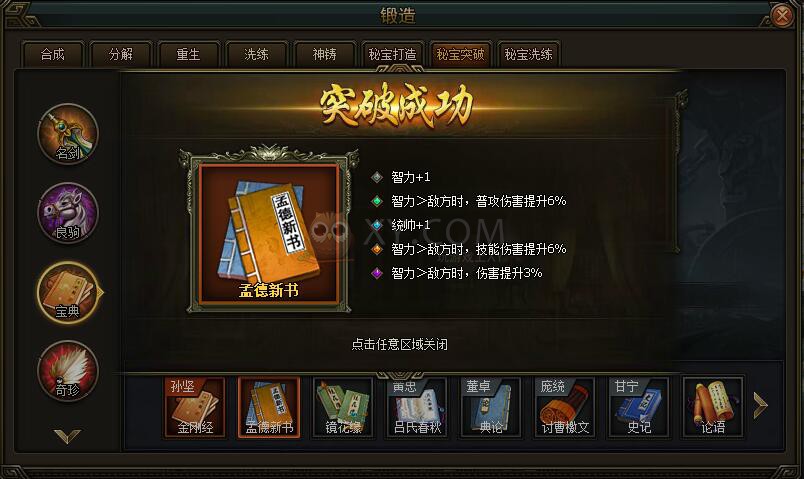This screenshot has width=804, height=479.
Task: Choose the 镜花缘 book item
Action: 343,407
